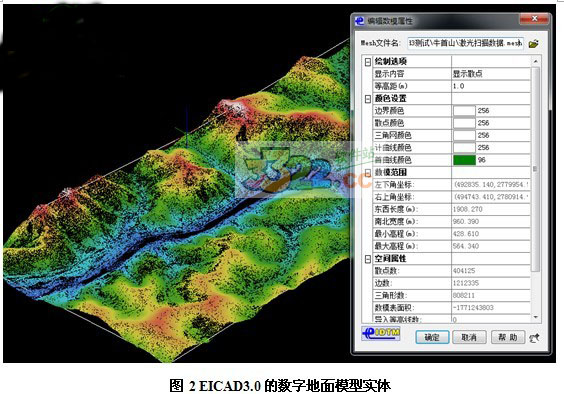Click the 数模范围 group header text
Image resolution: width=564 pixels, height=394 pixels.
[x=391, y=172]
